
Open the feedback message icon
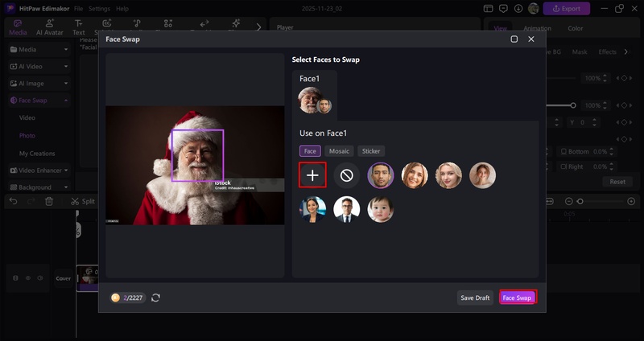point(503,9)
